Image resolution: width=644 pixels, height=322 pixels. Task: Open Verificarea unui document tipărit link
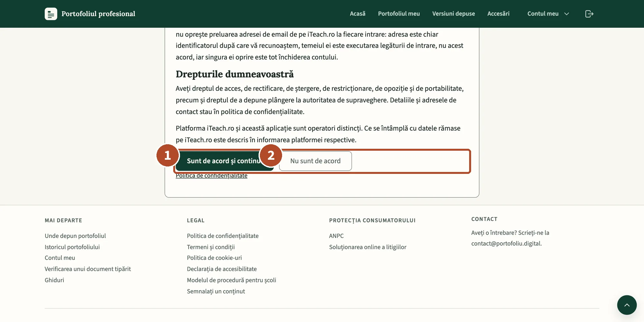pyautogui.click(x=88, y=269)
